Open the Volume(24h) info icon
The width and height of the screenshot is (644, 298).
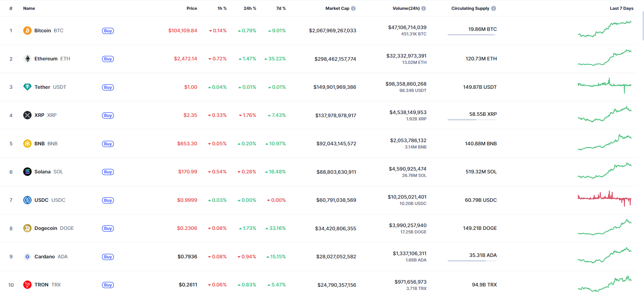coord(424,8)
